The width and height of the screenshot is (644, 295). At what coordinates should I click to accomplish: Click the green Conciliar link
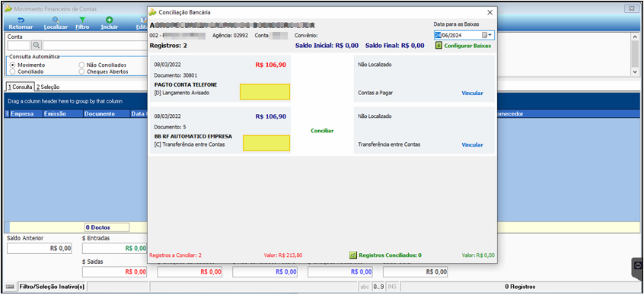[x=323, y=131]
